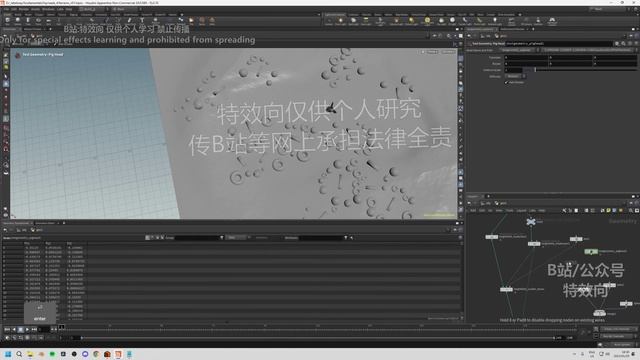Viewport: 640px width, 360px height.
Task: Add a Gamepad Camera from the shelf
Action: [552, 21]
